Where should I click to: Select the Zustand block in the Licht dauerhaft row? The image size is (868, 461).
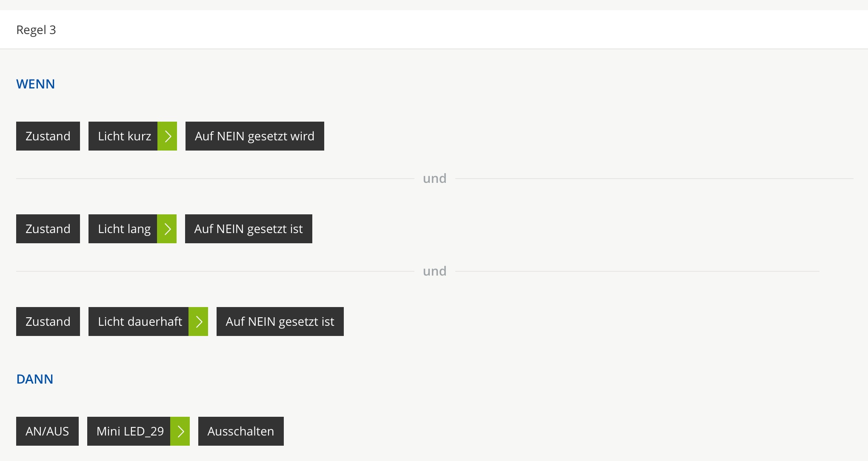tap(48, 322)
